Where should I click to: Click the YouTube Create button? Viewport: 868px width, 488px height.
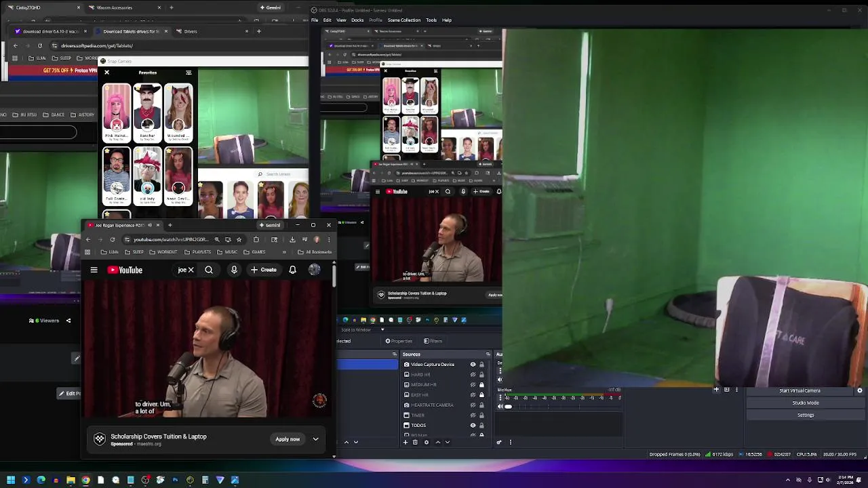(x=263, y=270)
